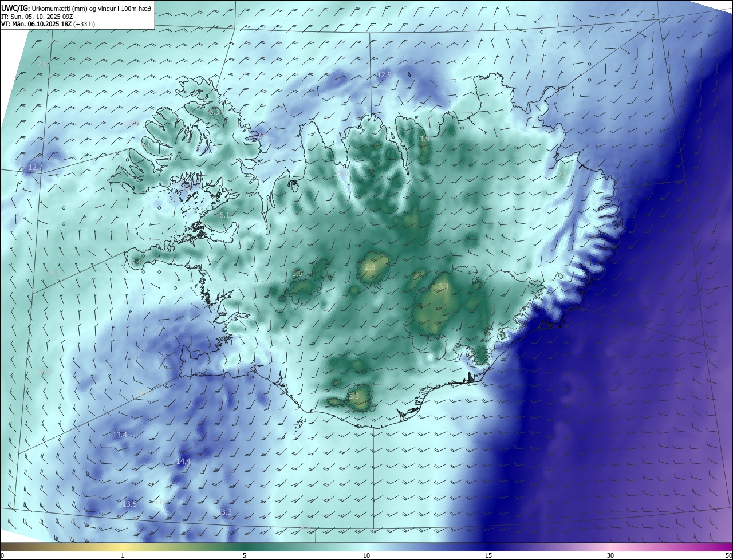
Task: Click the 6.3 value label on the map
Action: click(214, 112)
